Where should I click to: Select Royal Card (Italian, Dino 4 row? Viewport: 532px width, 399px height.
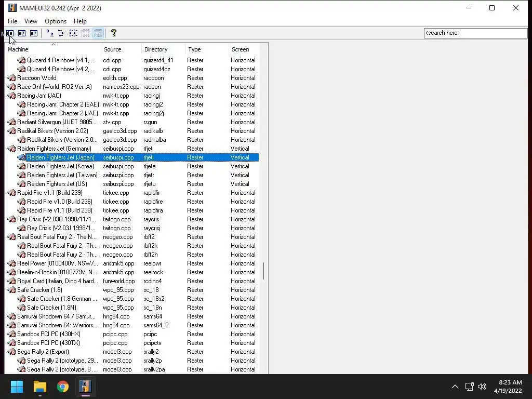point(132,281)
